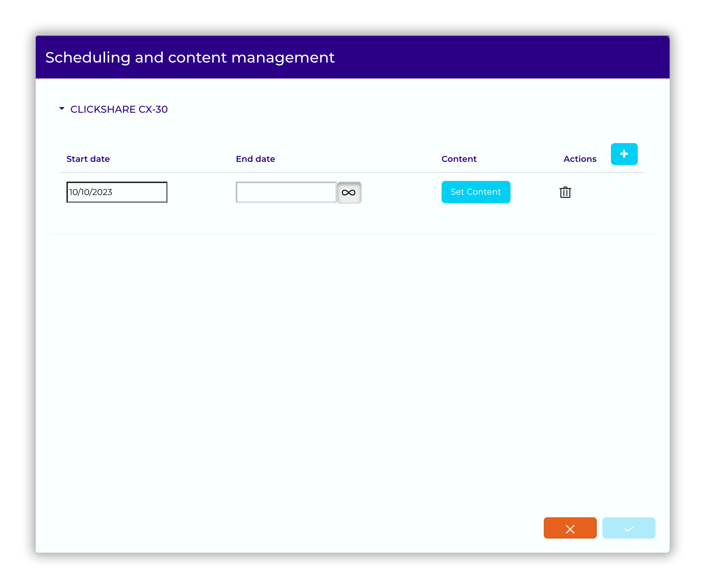Confirm with the checkmark button

click(x=629, y=528)
